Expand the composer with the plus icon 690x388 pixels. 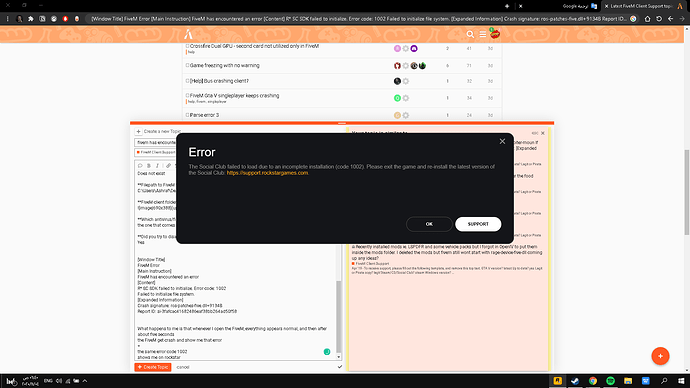138,132
